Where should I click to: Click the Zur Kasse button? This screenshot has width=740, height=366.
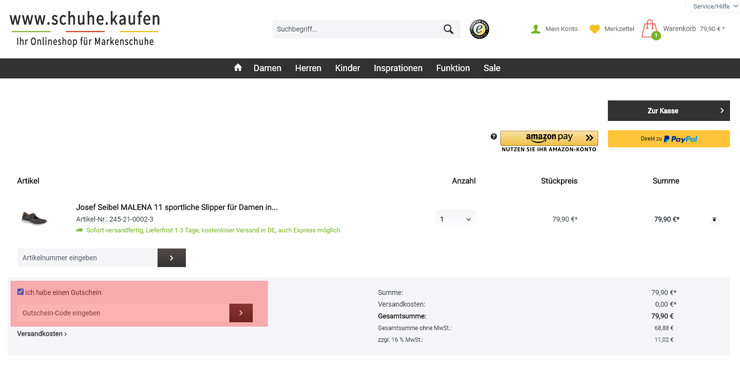coord(669,110)
